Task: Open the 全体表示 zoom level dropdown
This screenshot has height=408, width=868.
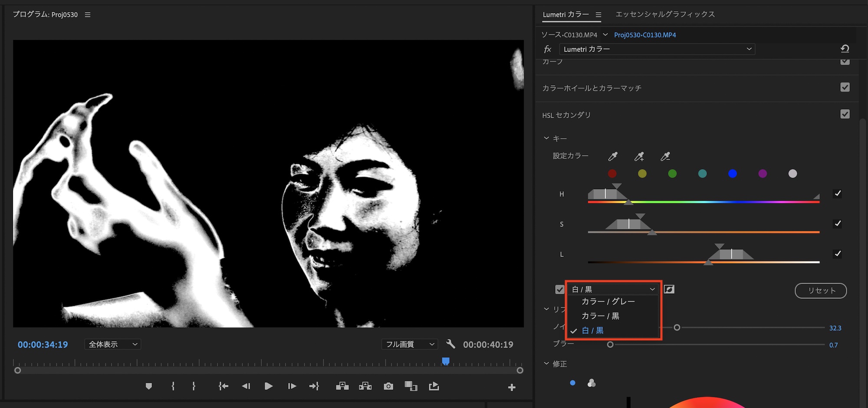Action: (112, 345)
